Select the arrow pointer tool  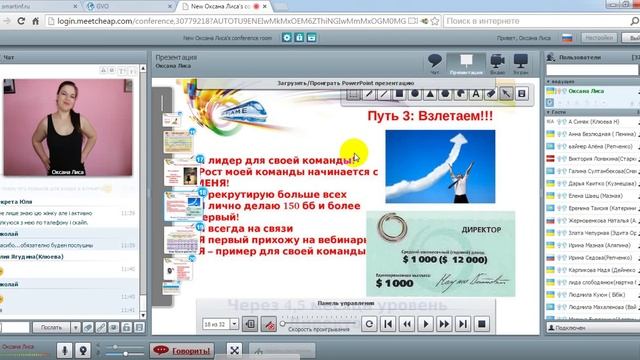[506, 94]
